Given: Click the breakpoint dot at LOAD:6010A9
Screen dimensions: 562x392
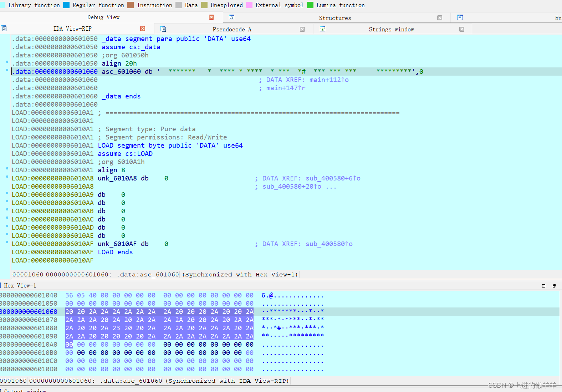Looking at the screenshot, I should [x=7, y=193].
